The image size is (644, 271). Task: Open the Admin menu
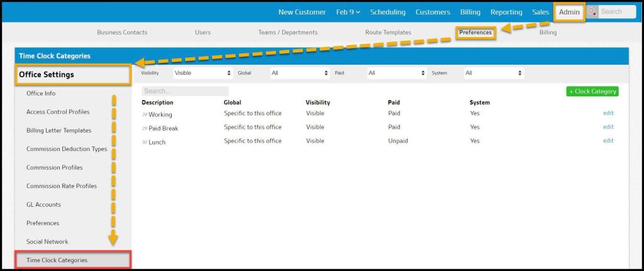click(x=569, y=12)
